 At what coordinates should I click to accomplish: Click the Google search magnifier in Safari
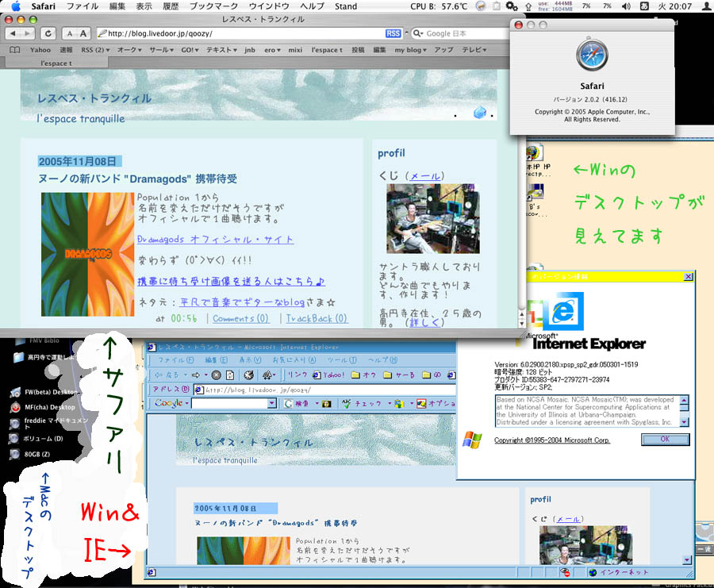click(x=417, y=33)
